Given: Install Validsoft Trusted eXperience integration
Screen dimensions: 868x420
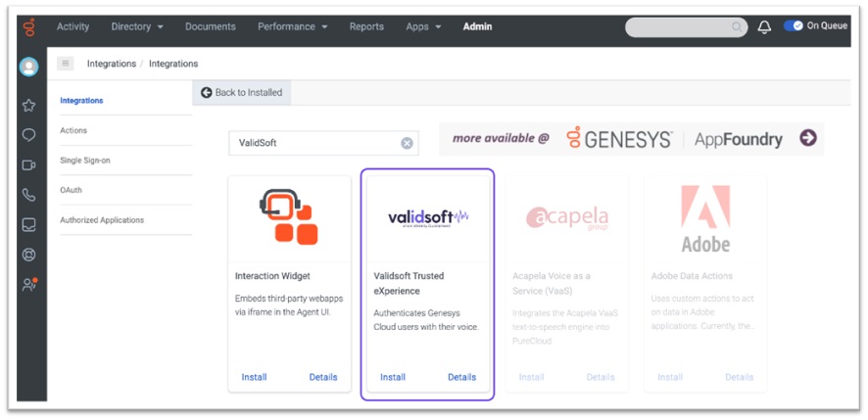Looking at the screenshot, I should point(393,377).
